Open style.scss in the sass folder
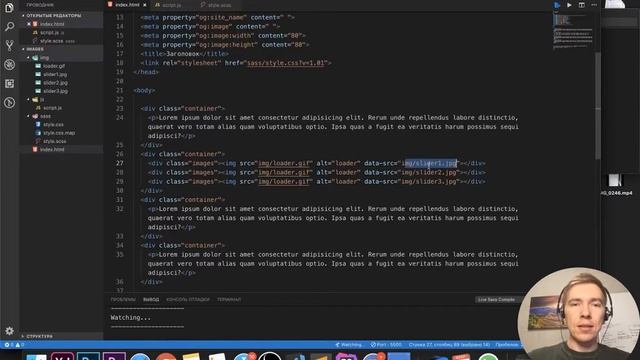640x360 pixels. (55, 141)
